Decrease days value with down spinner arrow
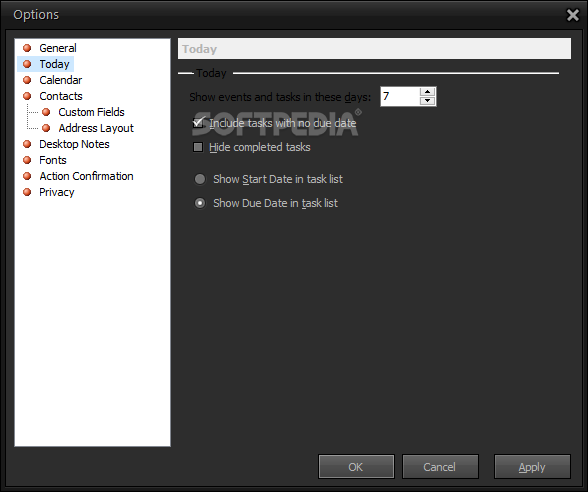The width and height of the screenshot is (588, 492). coord(427,100)
